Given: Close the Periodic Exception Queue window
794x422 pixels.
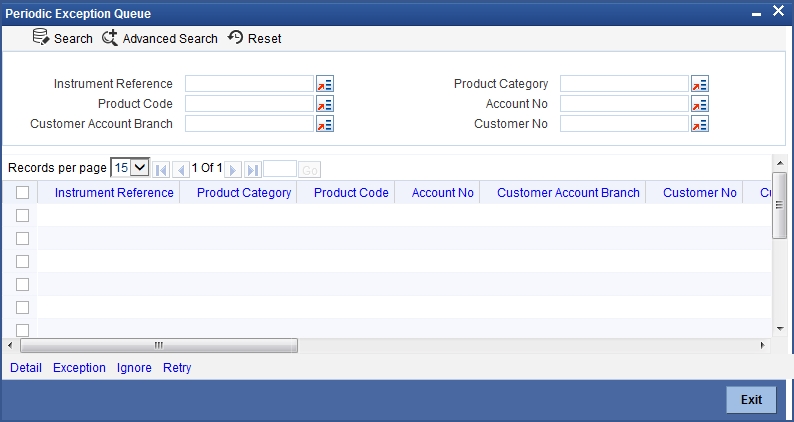Looking at the screenshot, I should 778,11.
